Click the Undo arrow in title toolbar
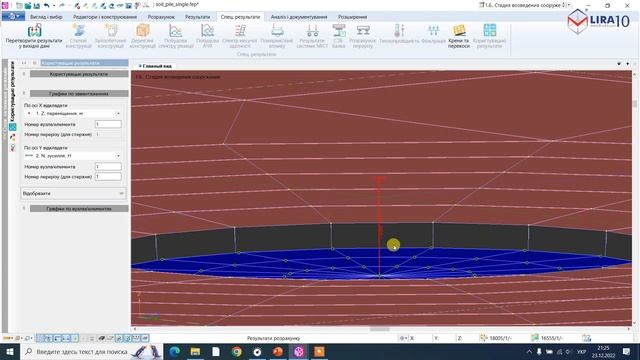The width and height of the screenshot is (640, 360). (47, 5)
